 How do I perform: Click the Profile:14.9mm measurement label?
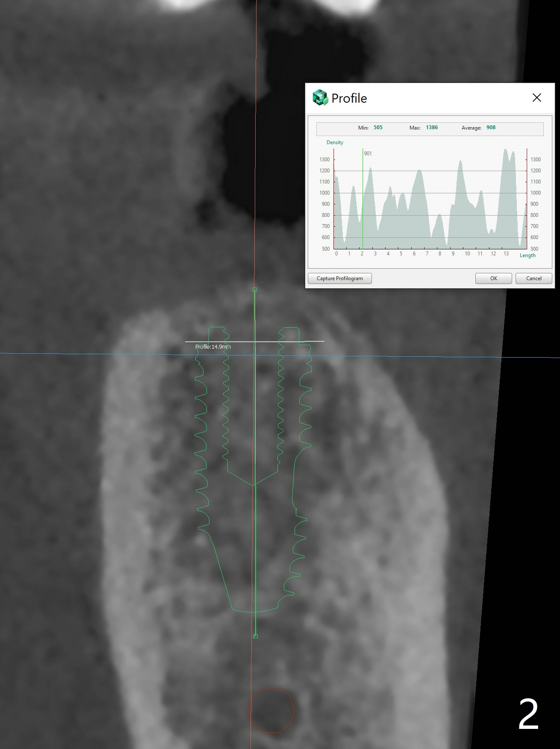coord(213,347)
